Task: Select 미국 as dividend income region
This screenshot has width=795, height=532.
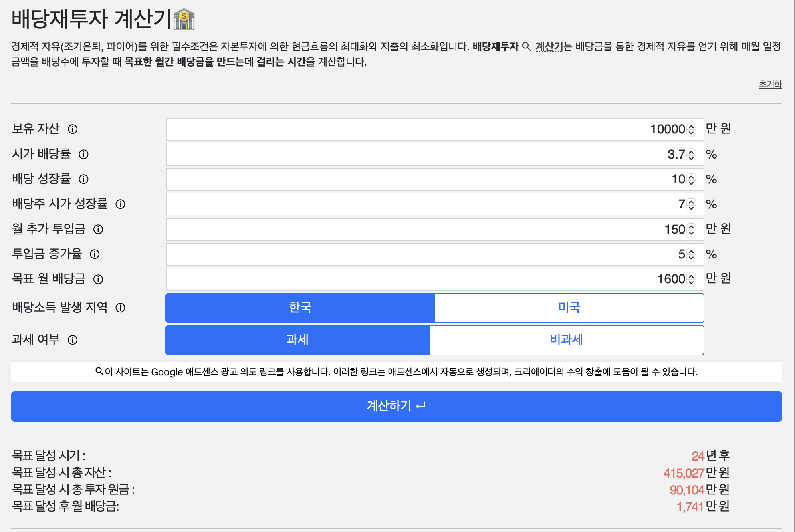Action: (569, 308)
